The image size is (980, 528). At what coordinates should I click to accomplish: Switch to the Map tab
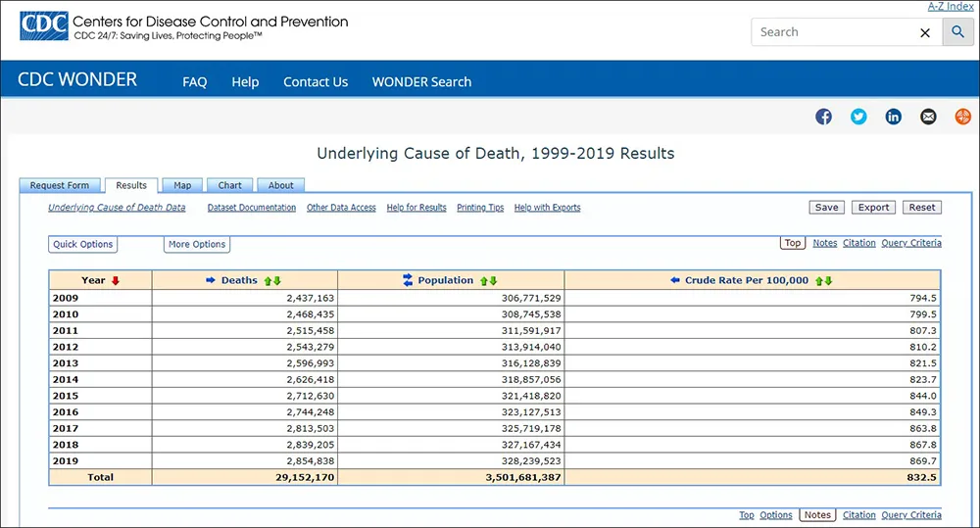coord(182,185)
